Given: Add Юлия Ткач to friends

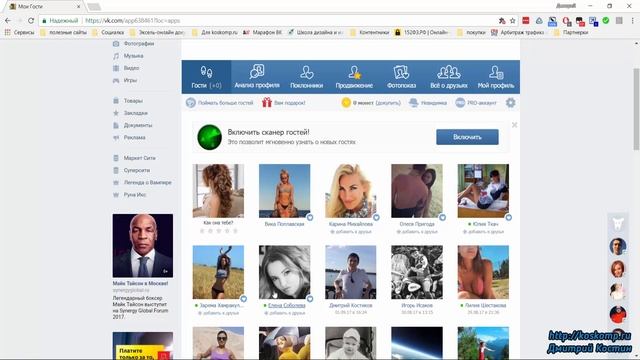Looking at the screenshot, I should pos(483,231).
